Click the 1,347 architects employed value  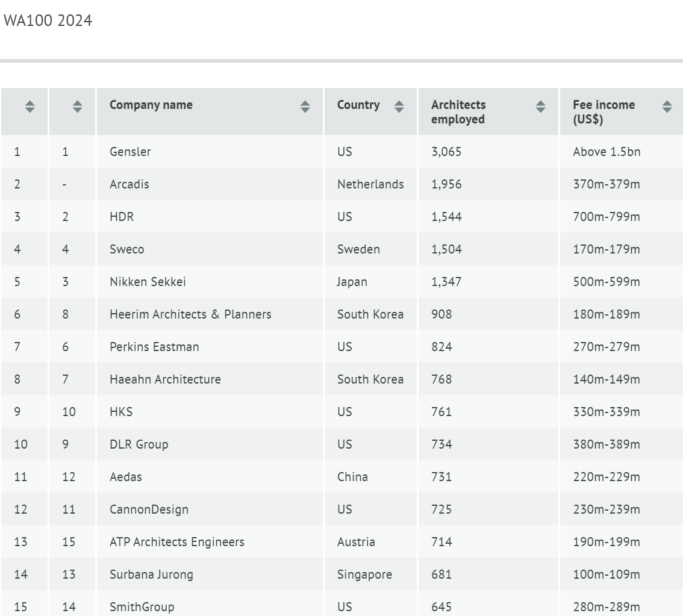click(446, 282)
